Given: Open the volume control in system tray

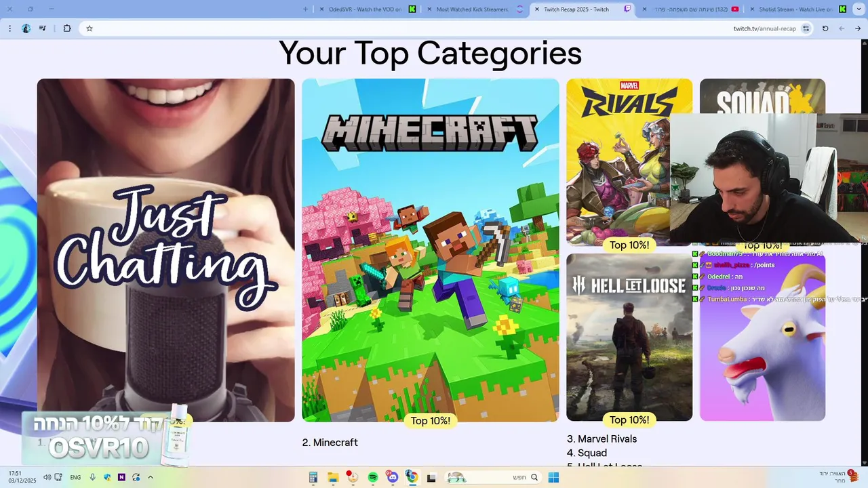Looking at the screenshot, I should coord(47,477).
